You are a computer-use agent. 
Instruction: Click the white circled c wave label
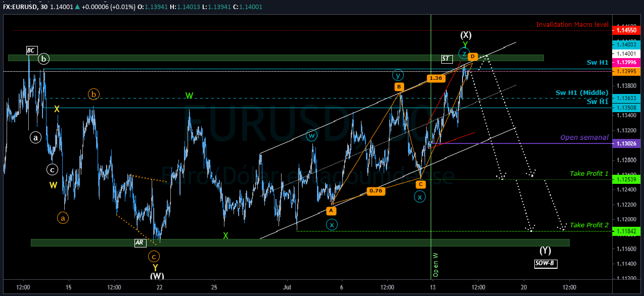click(53, 169)
